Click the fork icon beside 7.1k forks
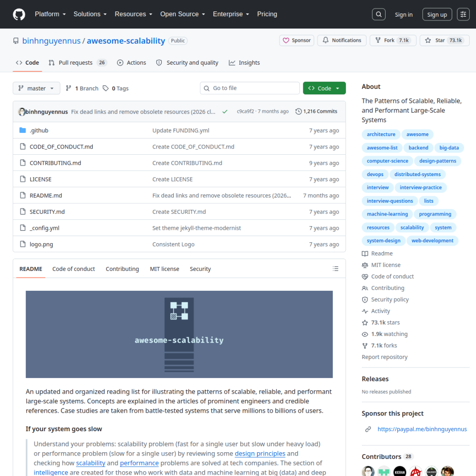This screenshot has width=476, height=476. 365,346
